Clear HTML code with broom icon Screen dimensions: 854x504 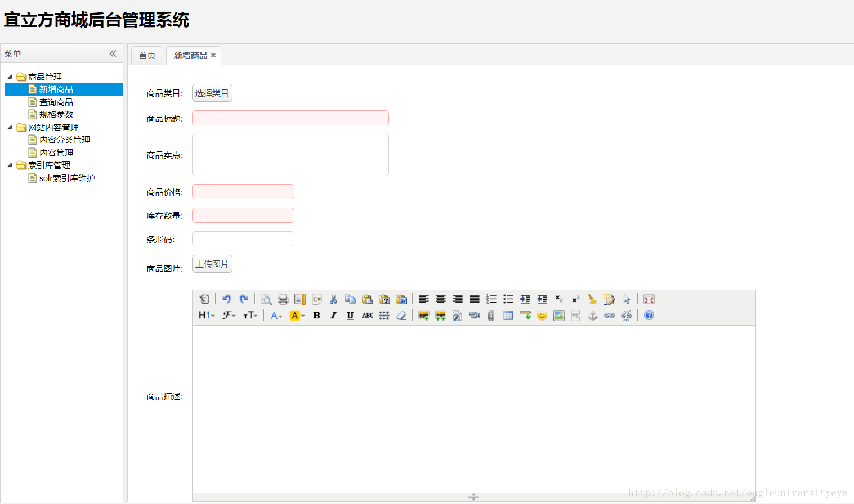tap(592, 299)
